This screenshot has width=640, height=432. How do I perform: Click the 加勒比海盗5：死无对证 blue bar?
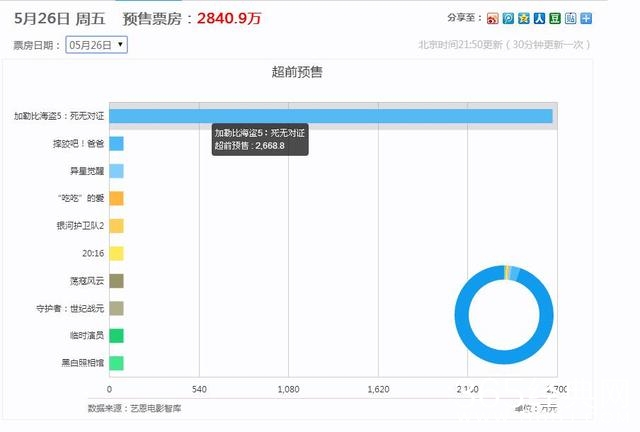pos(330,116)
